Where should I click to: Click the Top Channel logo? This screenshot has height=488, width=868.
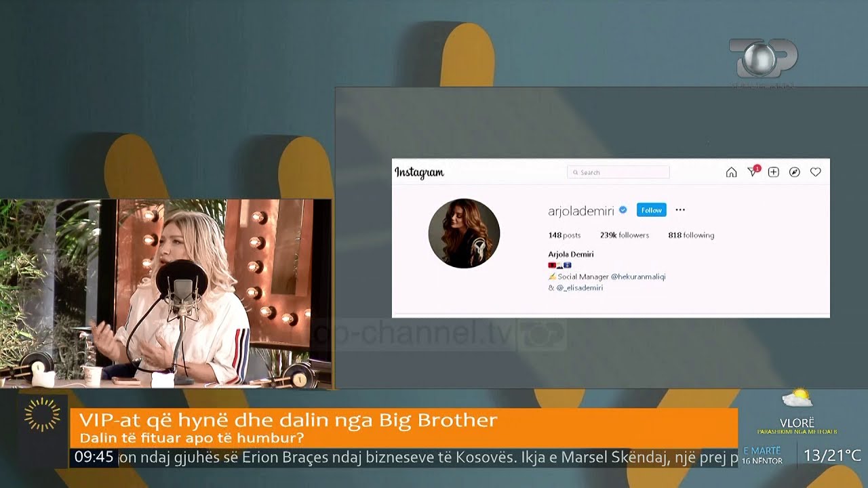coord(764,62)
